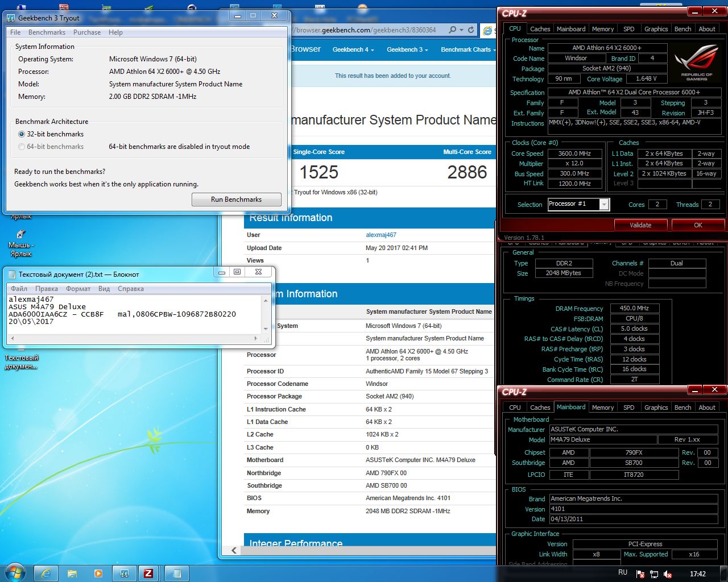The height and width of the screenshot is (582, 728).
Task: Click the Notepad title bar document icon
Action: pos(11,274)
